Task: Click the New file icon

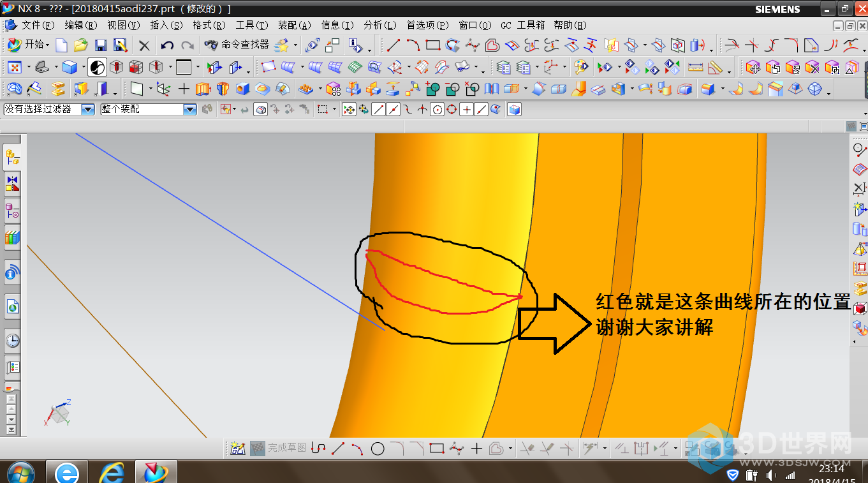Action: point(61,45)
